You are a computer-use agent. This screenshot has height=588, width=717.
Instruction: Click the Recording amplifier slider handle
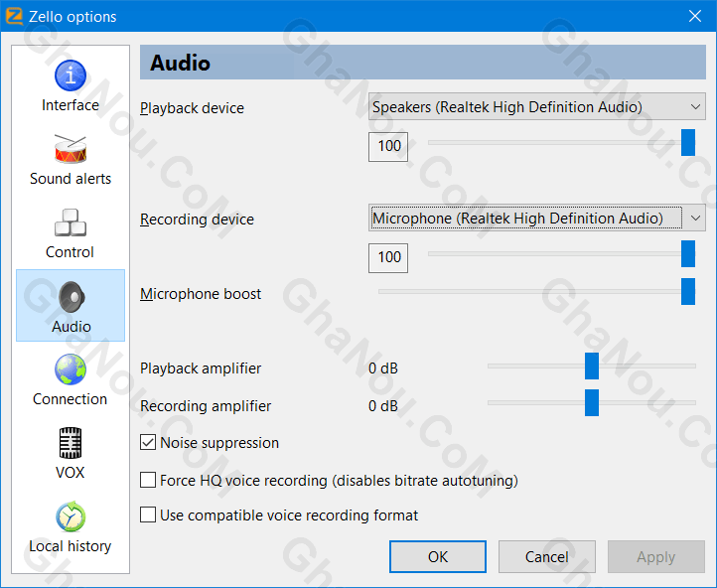pyautogui.click(x=592, y=403)
